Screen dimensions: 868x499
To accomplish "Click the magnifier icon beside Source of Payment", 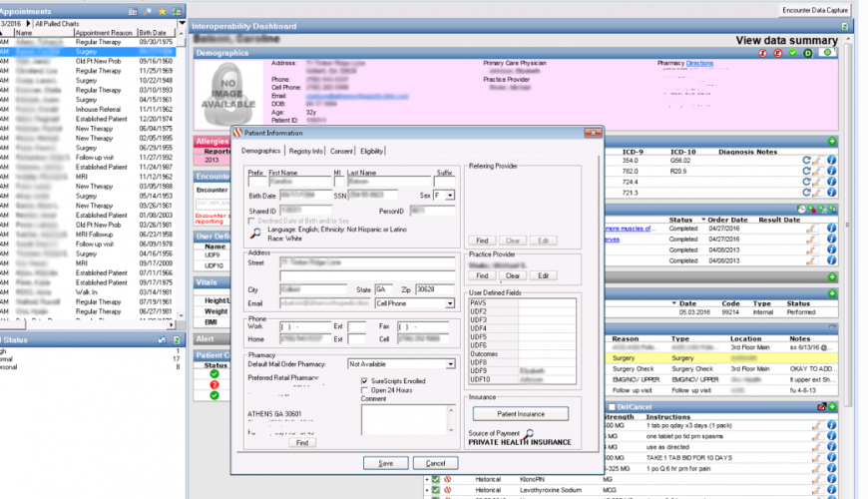I will [x=531, y=432].
